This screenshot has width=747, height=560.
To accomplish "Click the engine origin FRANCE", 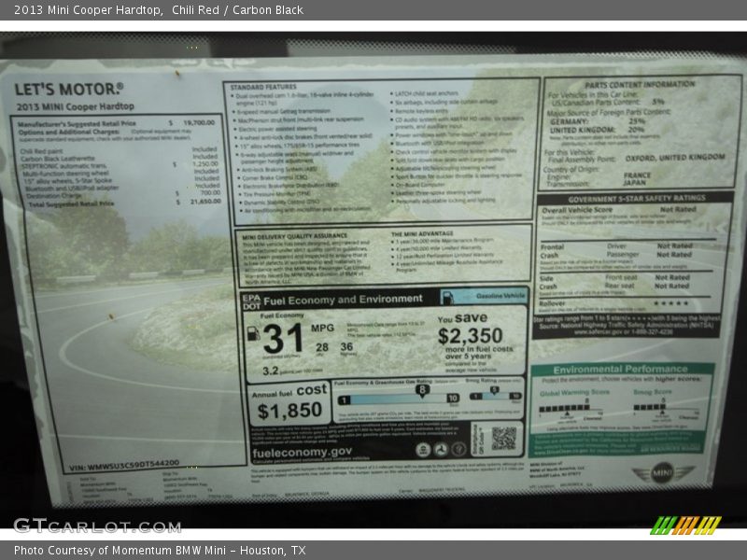I will point(637,175).
